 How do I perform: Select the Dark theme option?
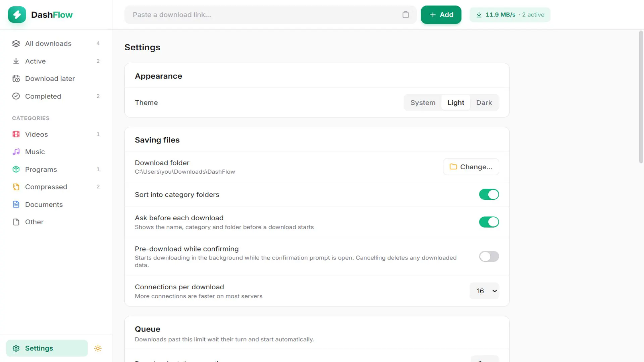coord(484,103)
